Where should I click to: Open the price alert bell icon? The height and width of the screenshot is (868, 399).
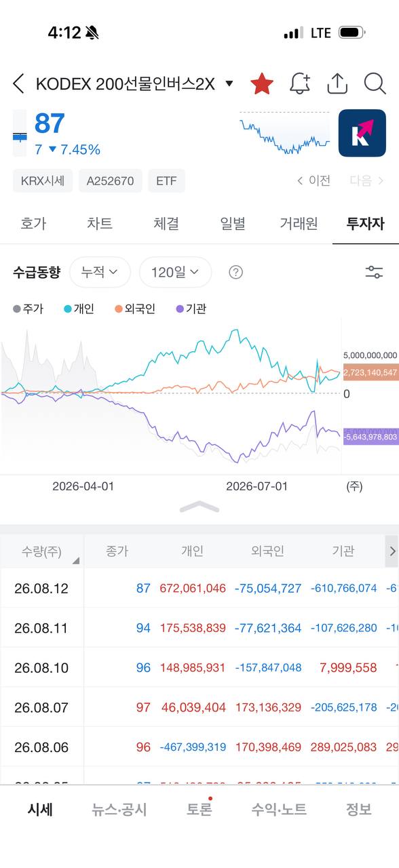point(299,84)
